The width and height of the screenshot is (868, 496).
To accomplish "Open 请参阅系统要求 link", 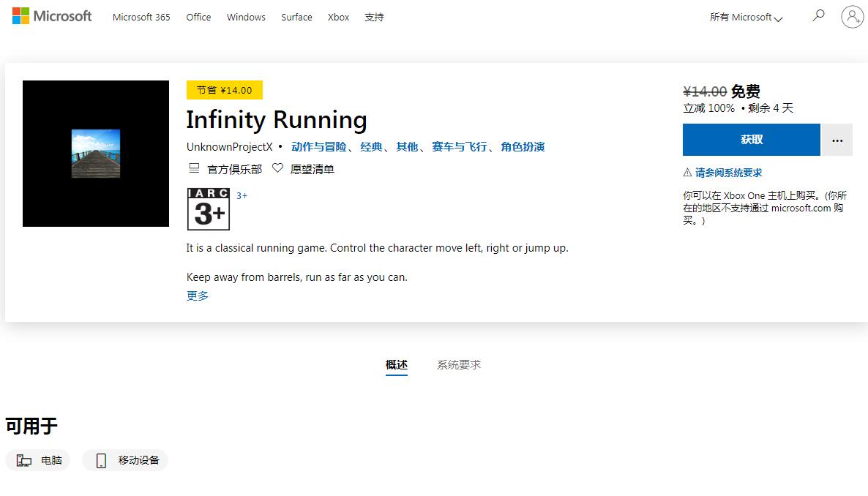I will (x=728, y=173).
